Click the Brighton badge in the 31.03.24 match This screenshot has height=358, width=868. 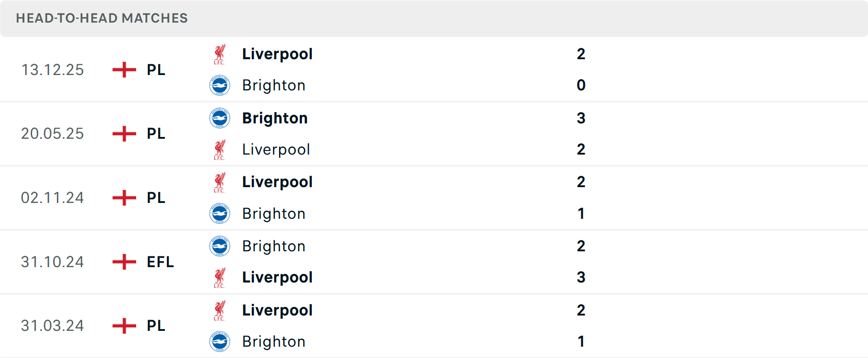tap(220, 342)
